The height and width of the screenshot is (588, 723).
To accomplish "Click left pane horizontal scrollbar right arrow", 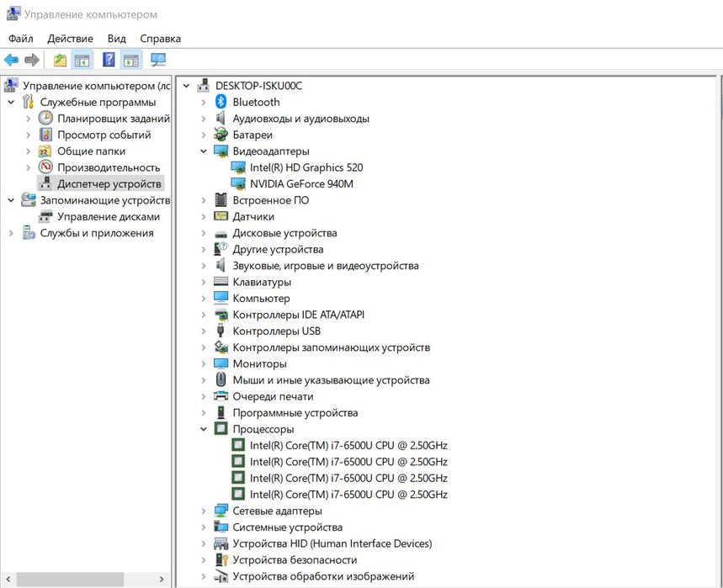I will pyautogui.click(x=162, y=580).
